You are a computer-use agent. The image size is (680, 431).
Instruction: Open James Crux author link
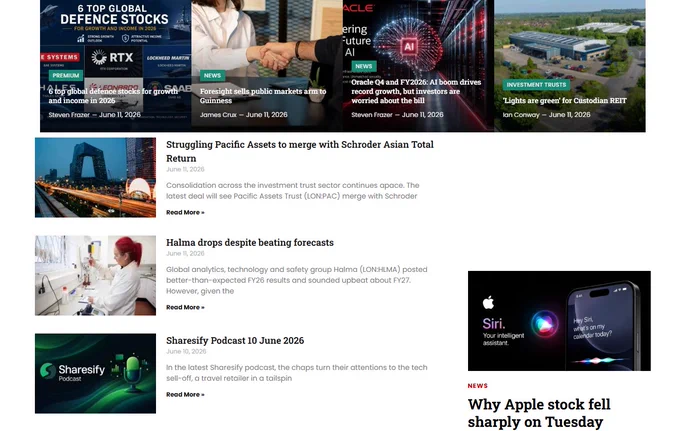tap(218, 115)
